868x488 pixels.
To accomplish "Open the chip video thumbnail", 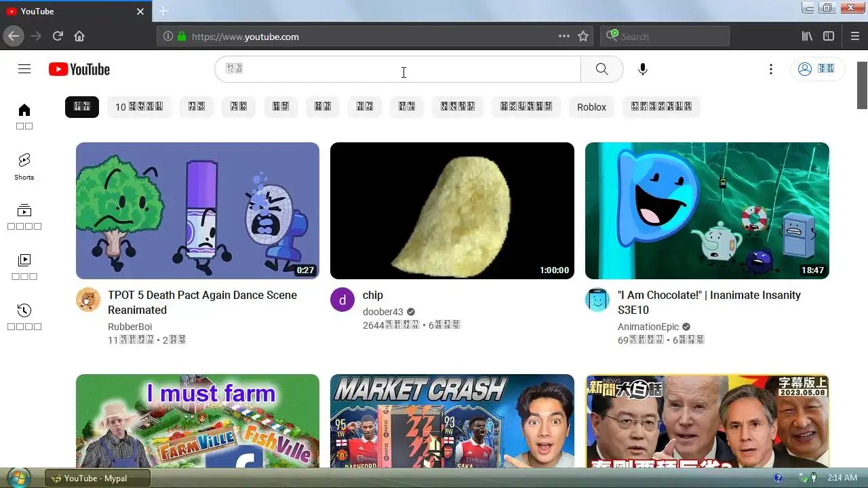I will pos(452,211).
